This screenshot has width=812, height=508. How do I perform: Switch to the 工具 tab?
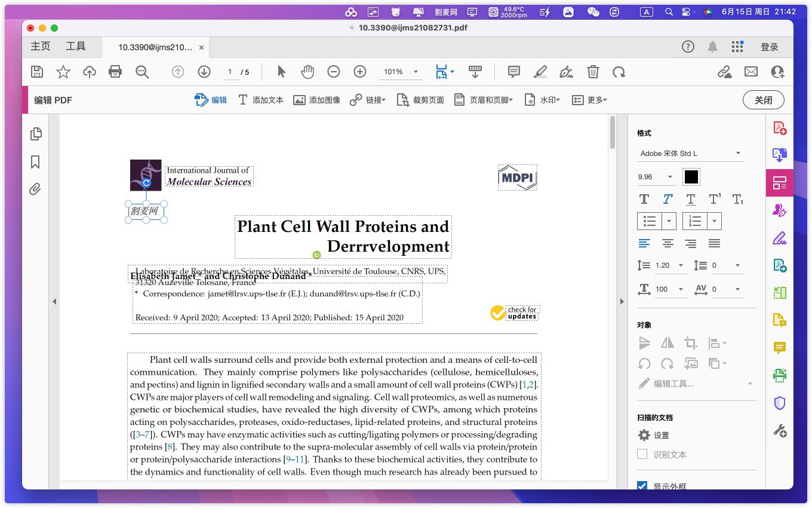[x=76, y=47]
